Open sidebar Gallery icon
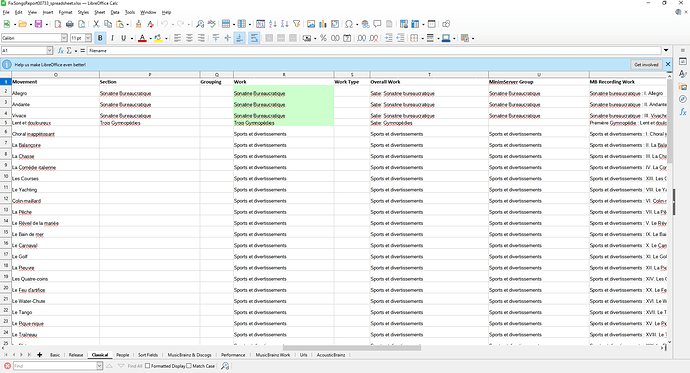 pos(683,87)
